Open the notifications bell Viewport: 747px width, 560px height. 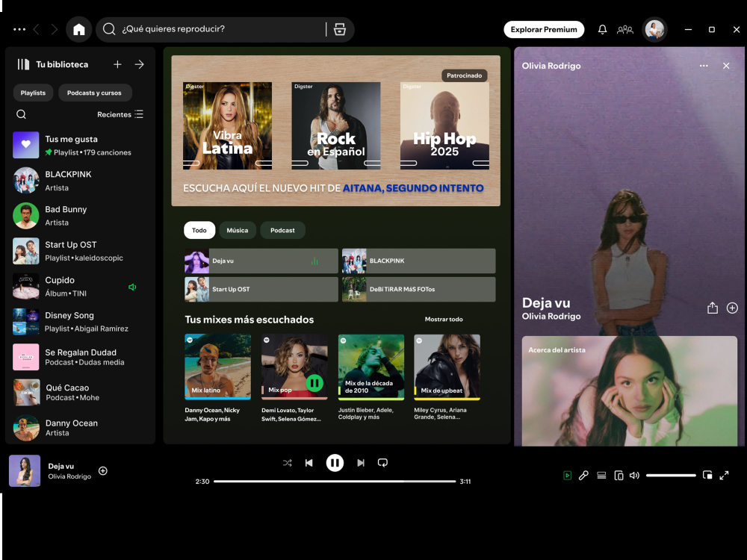[x=602, y=30]
